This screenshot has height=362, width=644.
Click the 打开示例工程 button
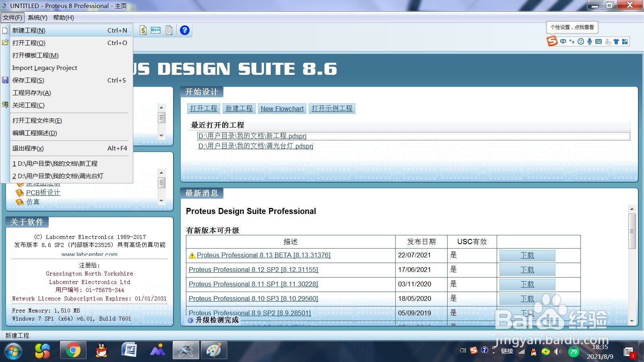332,109
